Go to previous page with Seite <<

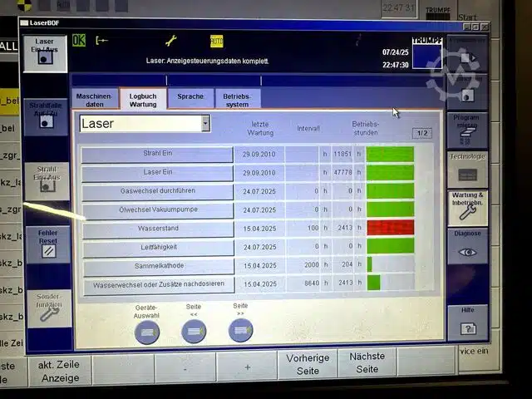coord(194,331)
